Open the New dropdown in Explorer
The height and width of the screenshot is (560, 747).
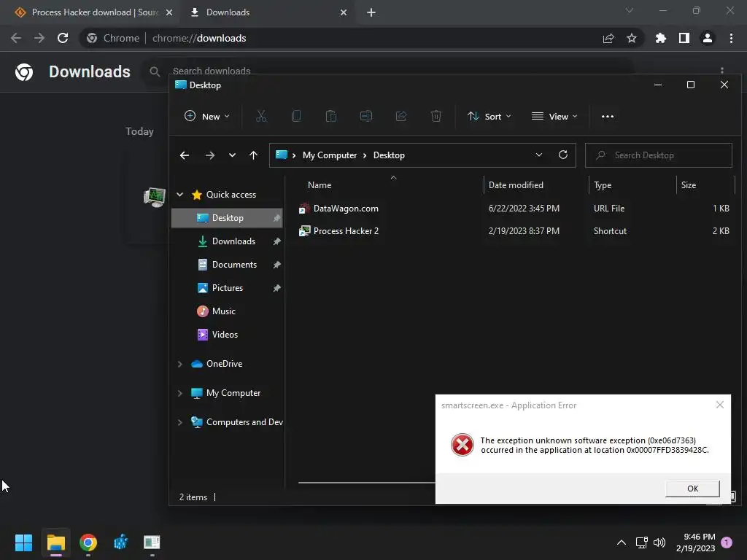[x=207, y=116]
